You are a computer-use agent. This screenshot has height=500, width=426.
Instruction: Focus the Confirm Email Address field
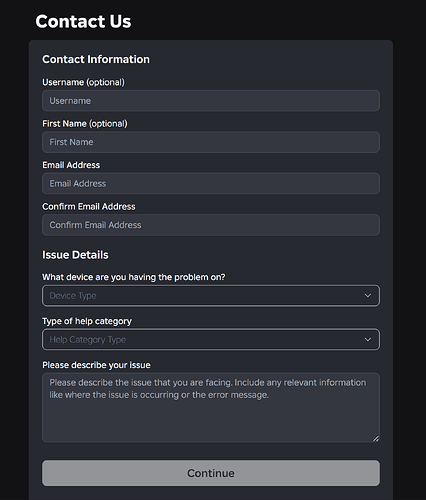pos(211,225)
